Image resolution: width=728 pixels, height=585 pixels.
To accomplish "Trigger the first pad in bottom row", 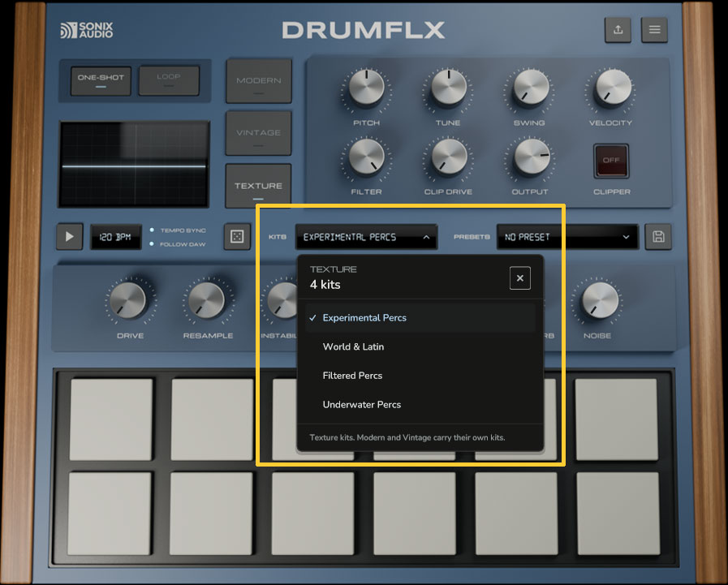I will [x=110, y=514].
